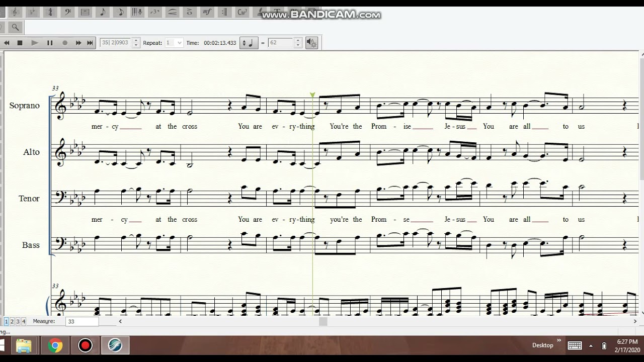Switch to layer 3
Image resolution: width=644 pixels, height=362 pixels.
pos(18,321)
